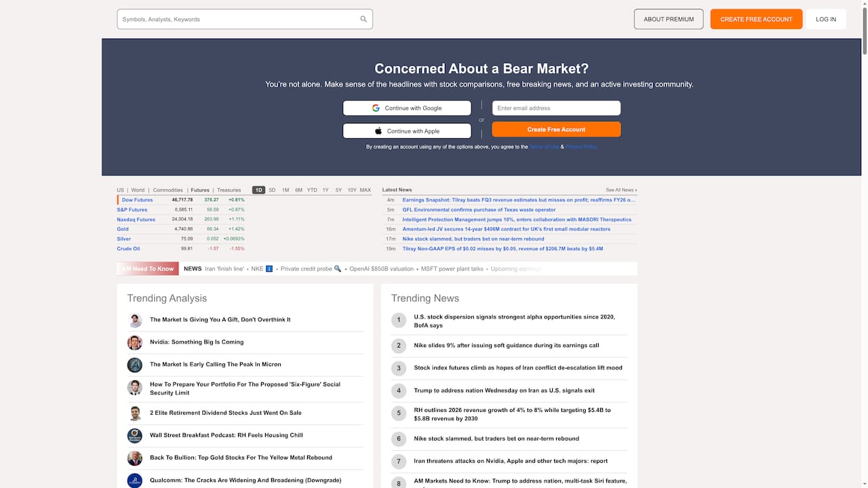
Task: Click number 2 badge in Trending News
Action: tap(399, 346)
